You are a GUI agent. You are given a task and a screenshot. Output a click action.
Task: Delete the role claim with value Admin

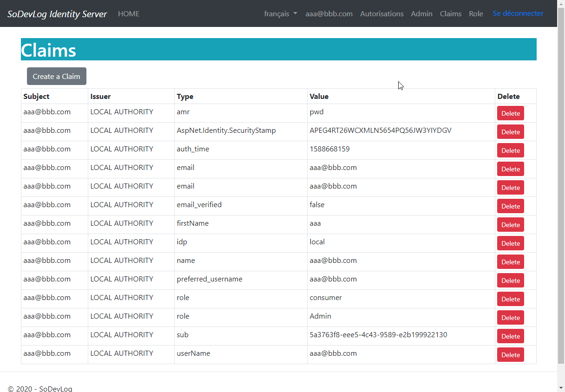(x=510, y=317)
